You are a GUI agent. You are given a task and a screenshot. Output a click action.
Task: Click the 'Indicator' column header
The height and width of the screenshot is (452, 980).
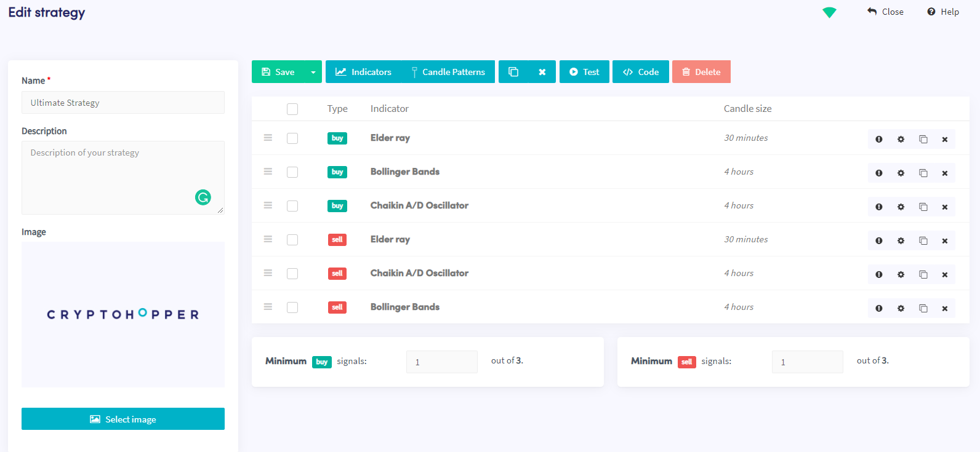[x=390, y=108]
